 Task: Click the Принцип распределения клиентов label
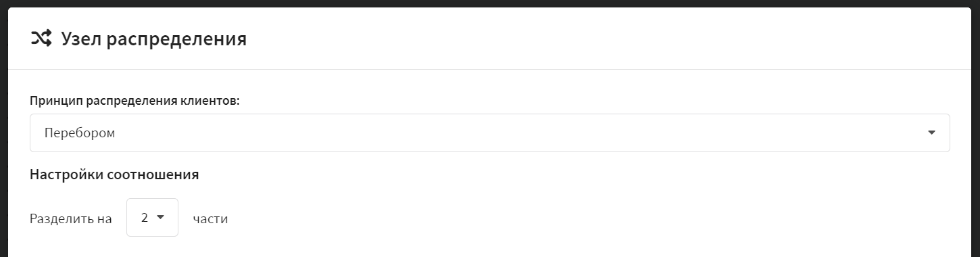click(x=135, y=100)
